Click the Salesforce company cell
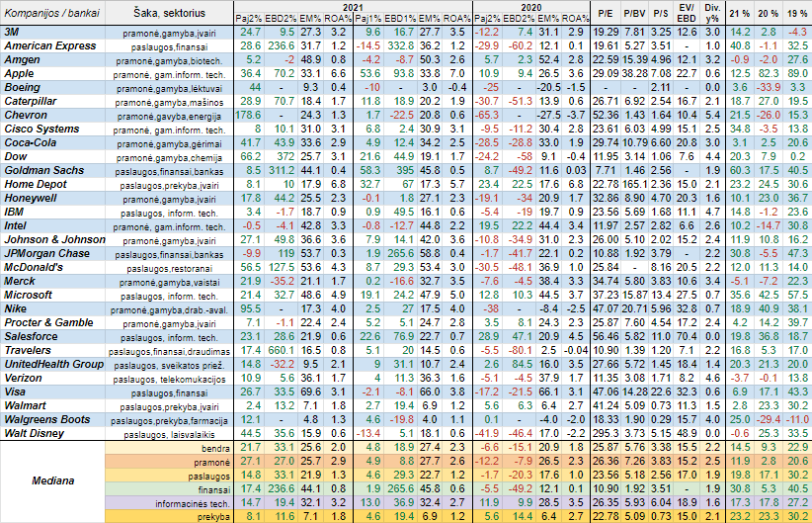Screen dimensions: 812x523 coord(52,336)
